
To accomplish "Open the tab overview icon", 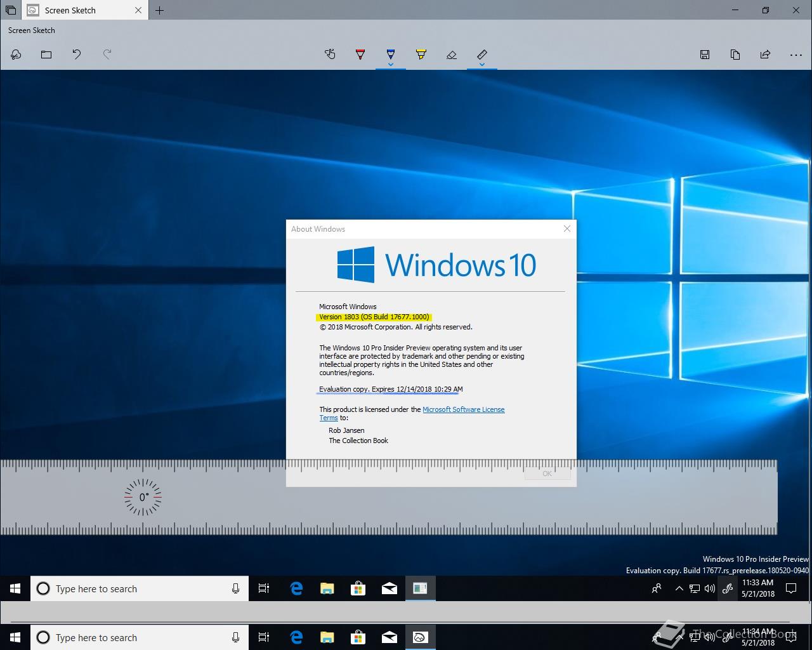I will pyautogui.click(x=11, y=10).
